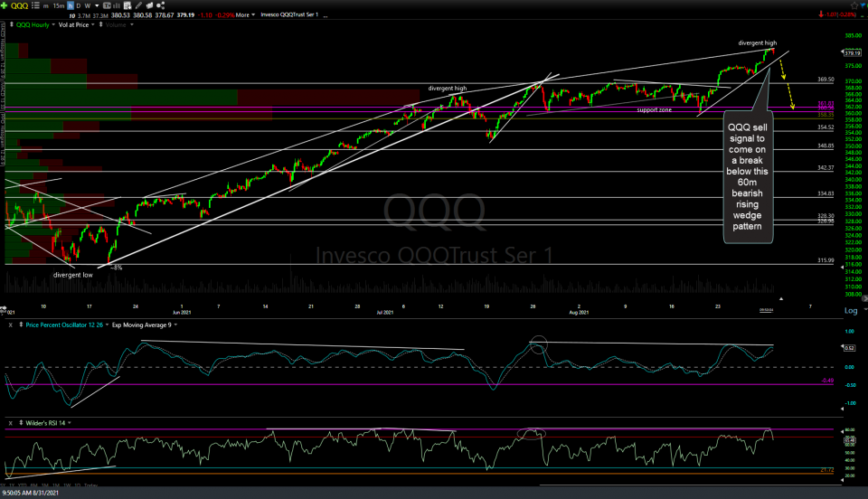Screen dimensions: 868x499
Task: Click the scroll arrows icon at left of date axis
Action: [x=4, y=308]
